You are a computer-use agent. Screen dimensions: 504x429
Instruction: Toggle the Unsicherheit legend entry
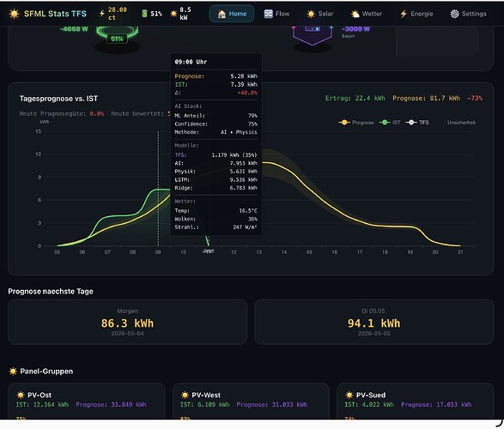pos(461,123)
